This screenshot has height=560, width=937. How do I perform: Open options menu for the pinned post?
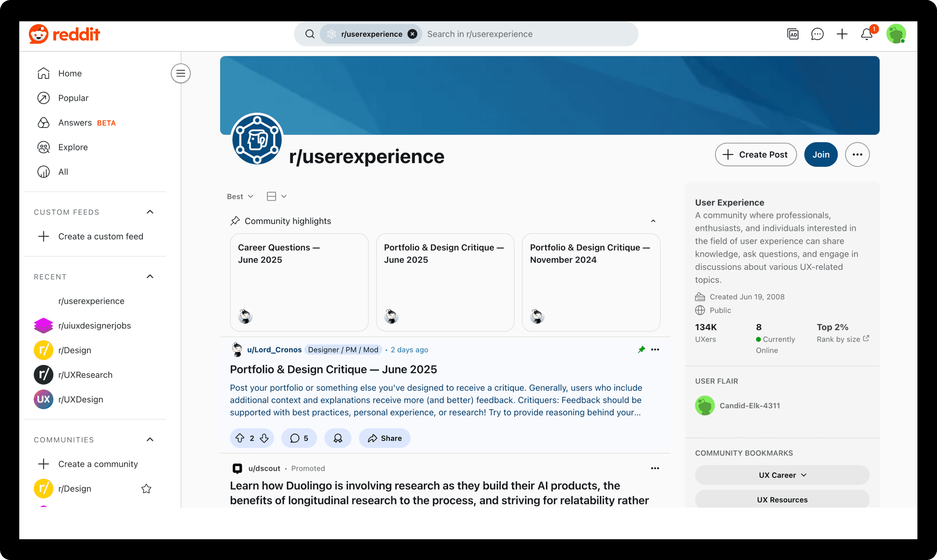[x=655, y=350]
